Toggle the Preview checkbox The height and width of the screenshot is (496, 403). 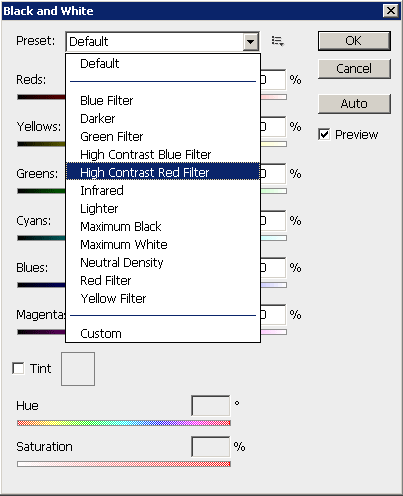tap(324, 134)
